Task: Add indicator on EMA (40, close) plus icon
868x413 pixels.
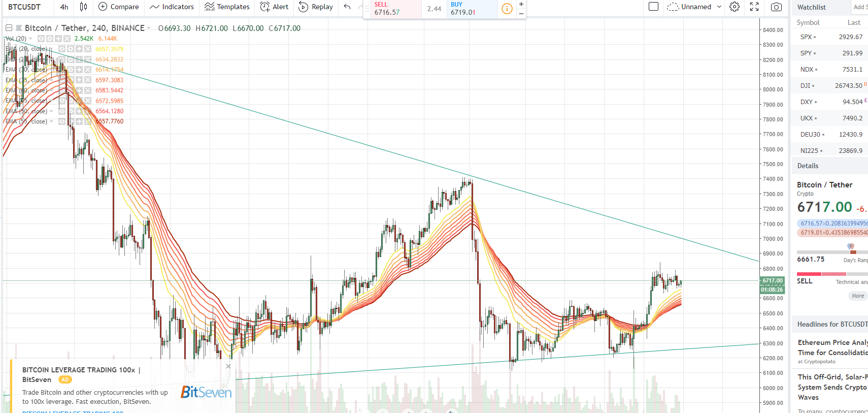Action: point(79,90)
